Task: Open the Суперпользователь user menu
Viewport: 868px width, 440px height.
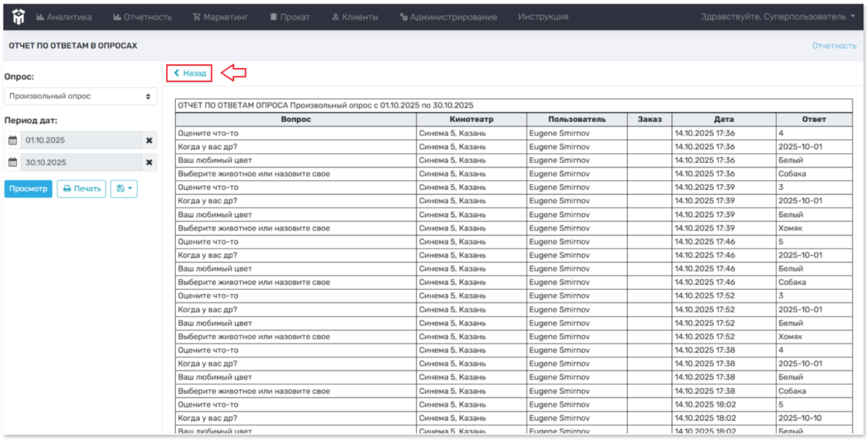Action: click(x=777, y=16)
